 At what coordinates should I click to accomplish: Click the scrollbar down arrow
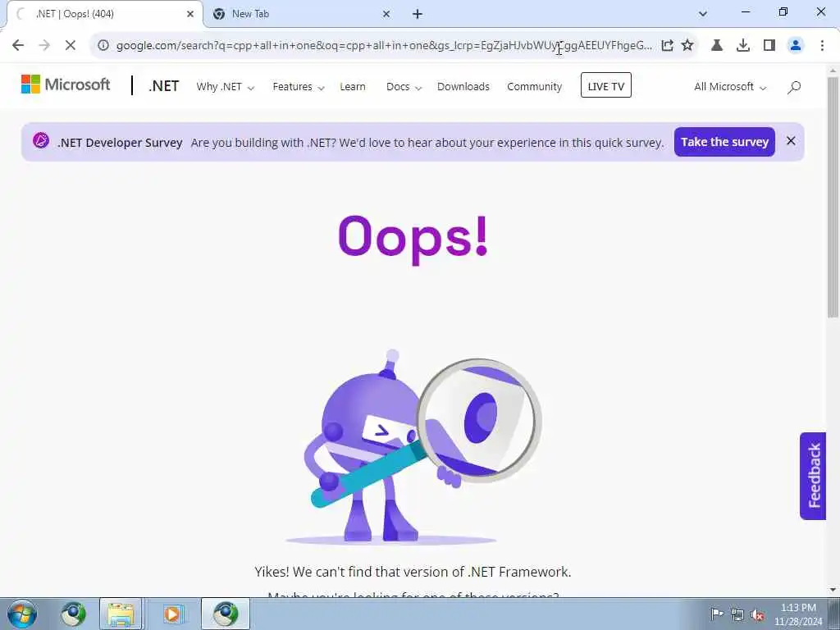pos(833,590)
